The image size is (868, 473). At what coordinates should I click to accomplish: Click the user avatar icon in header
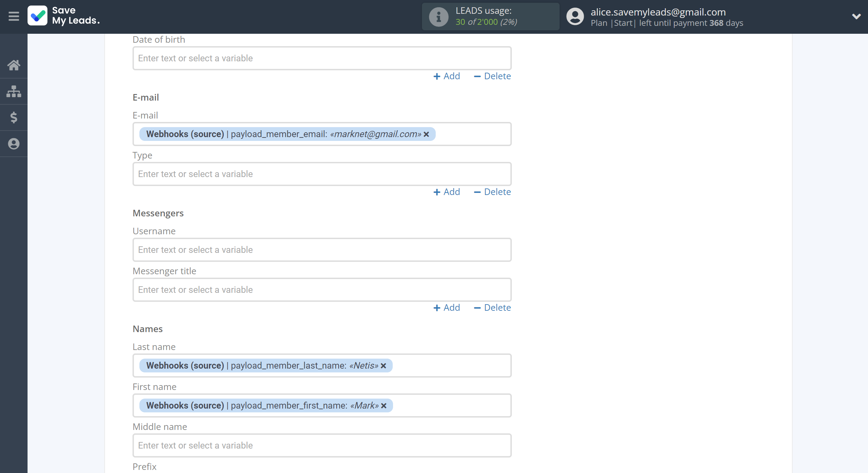coord(575,17)
